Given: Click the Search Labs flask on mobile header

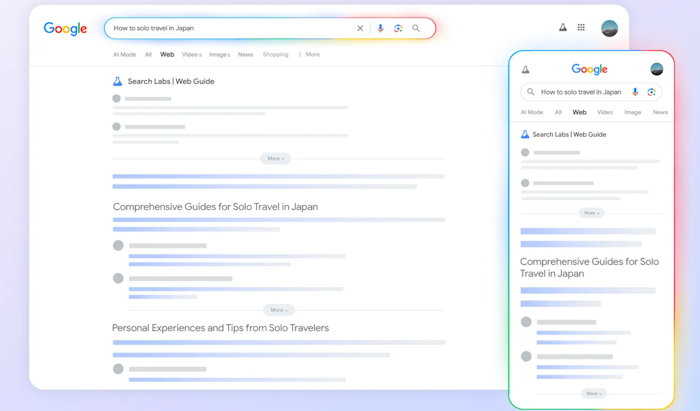Looking at the screenshot, I should pyautogui.click(x=526, y=69).
